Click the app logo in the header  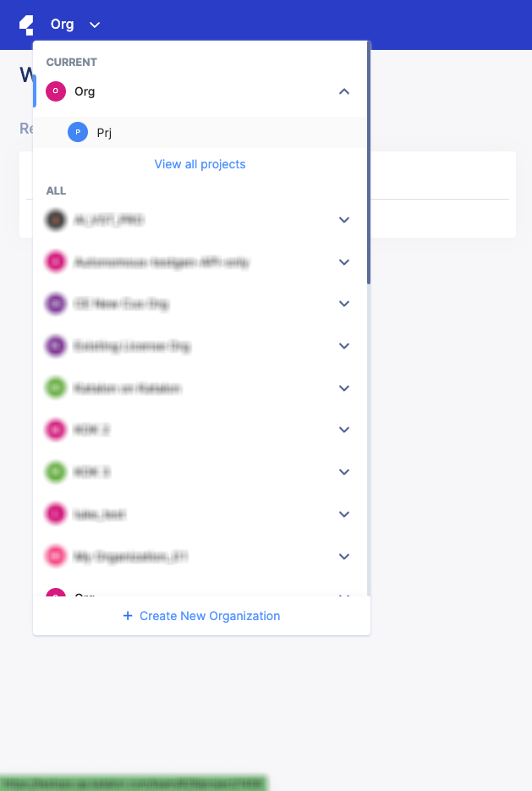26,25
